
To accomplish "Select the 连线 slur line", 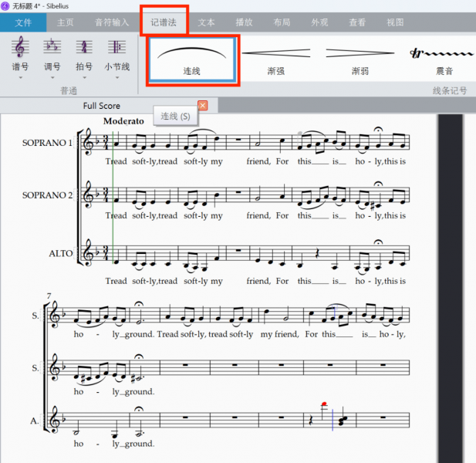I will pos(192,60).
